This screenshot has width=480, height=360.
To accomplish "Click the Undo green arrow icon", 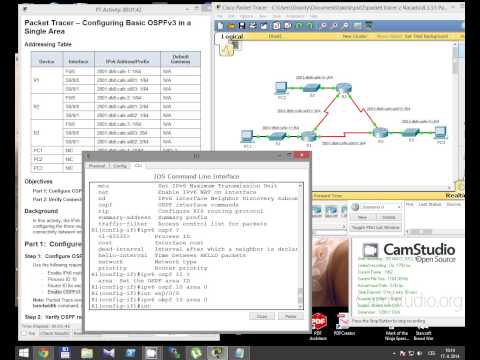I will point(299,26).
